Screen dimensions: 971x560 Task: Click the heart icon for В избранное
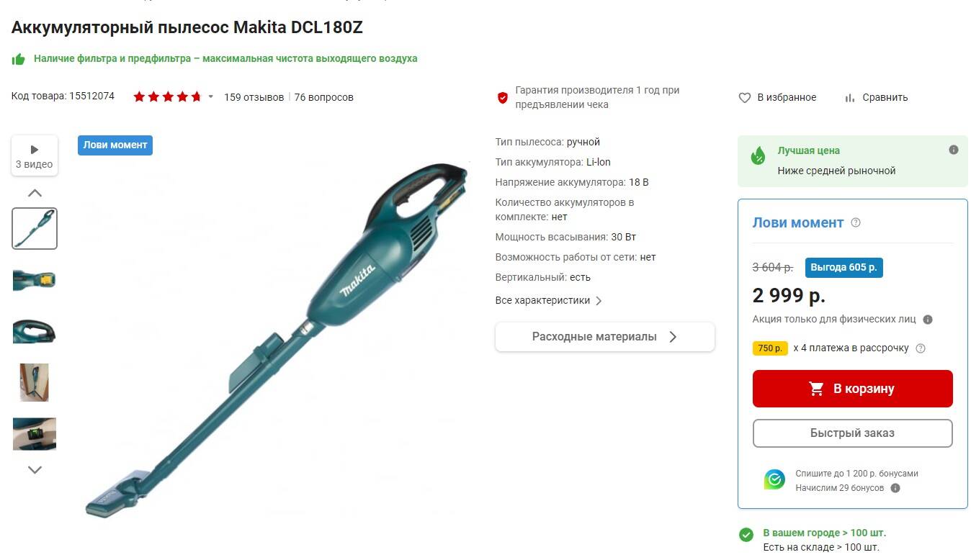[x=745, y=98]
